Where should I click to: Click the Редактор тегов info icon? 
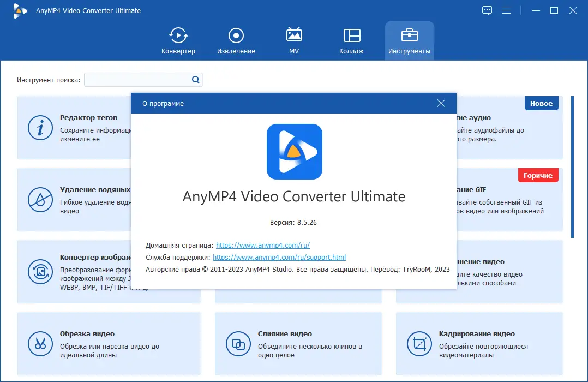40,128
